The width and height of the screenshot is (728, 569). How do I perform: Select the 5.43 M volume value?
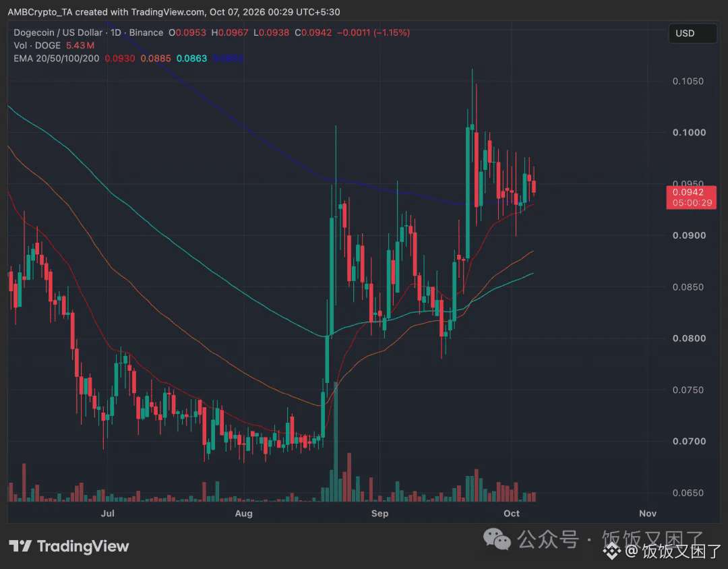pos(80,46)
